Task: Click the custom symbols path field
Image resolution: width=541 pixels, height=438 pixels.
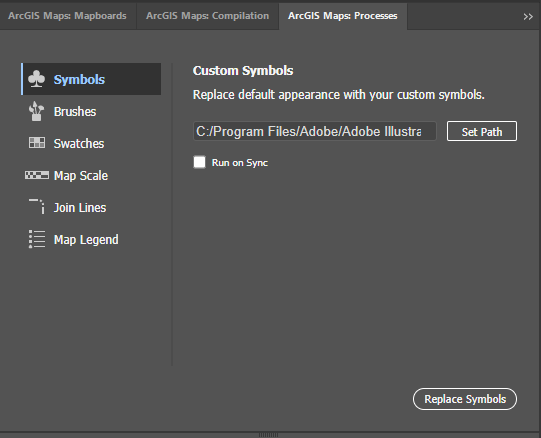Action: [x=315, y=131]
